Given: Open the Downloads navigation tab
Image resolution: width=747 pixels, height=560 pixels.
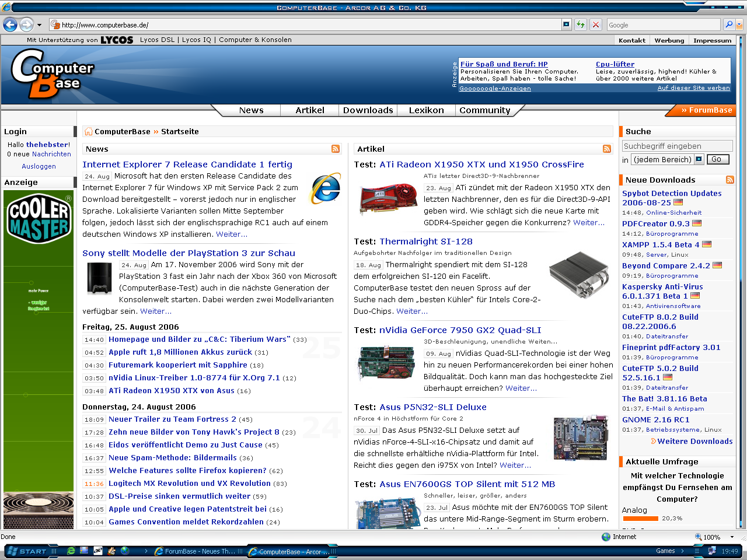Looking at the screenshot, I should 368,110.
